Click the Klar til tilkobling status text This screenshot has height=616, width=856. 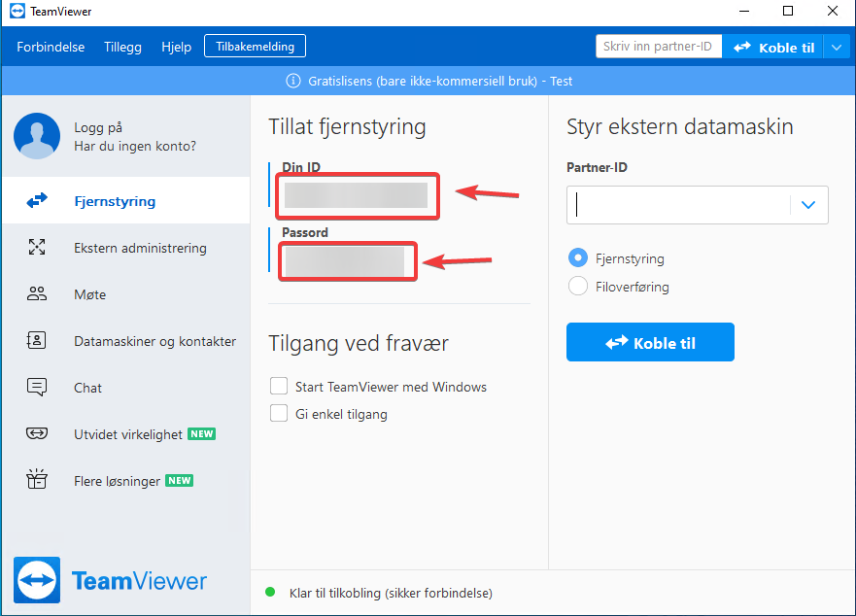coord(391,593)
